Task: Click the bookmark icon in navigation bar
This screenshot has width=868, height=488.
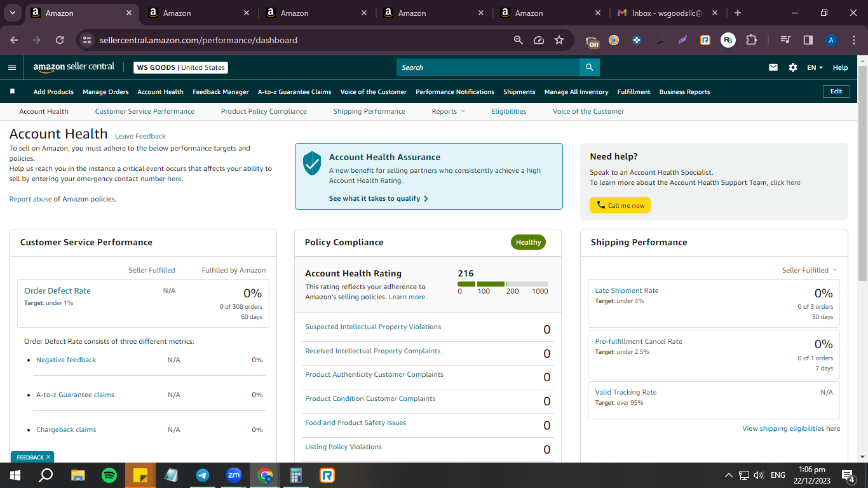Action: click(12, 91)
